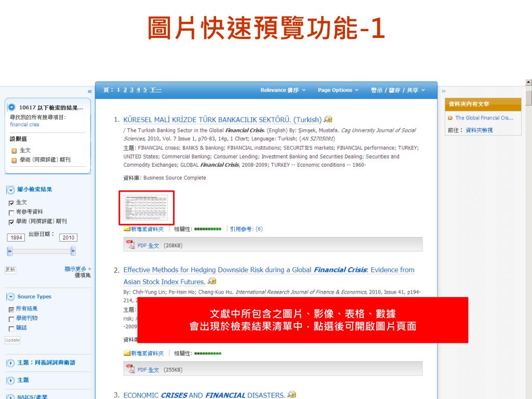This screenshot has height=399, width=532.
Task: Collapse the right folder panel chevron
Action: point(444,91)
